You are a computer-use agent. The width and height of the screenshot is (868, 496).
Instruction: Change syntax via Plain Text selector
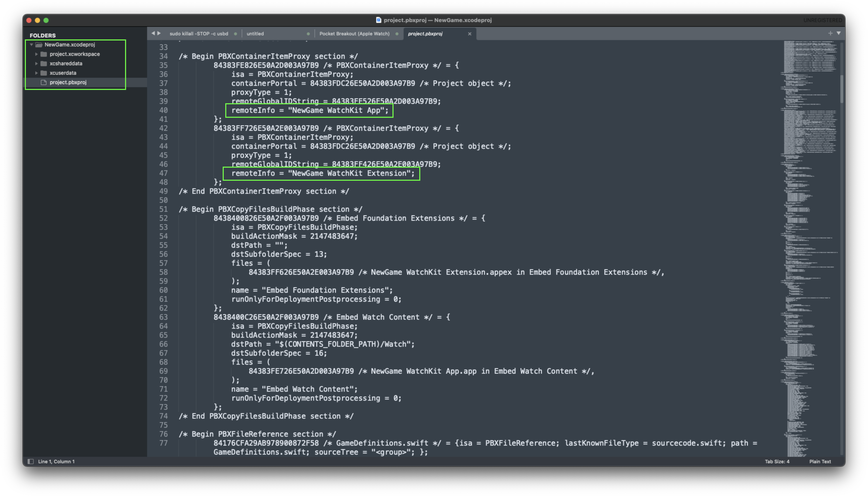point(820,462)
